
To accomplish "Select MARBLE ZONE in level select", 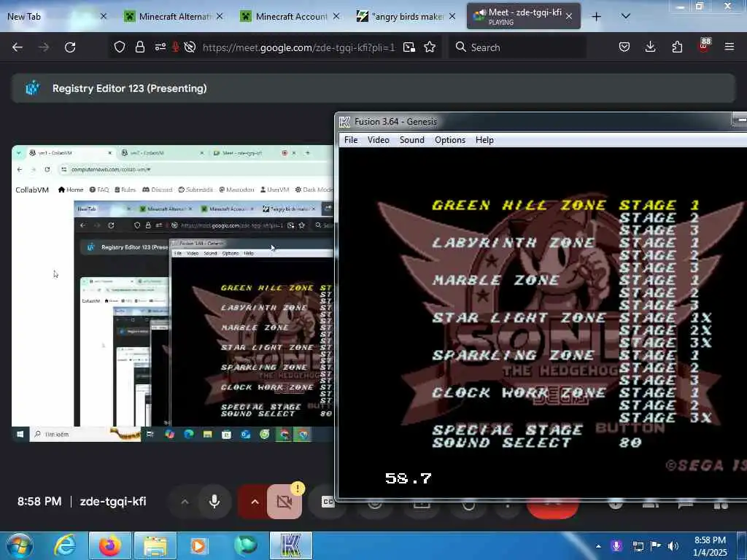I will pos(495,280).
